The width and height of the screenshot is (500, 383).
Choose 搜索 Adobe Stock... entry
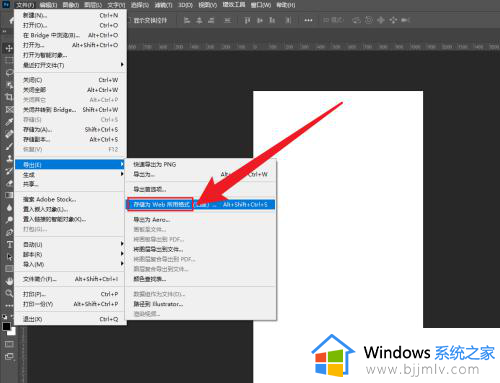[50, 199]
